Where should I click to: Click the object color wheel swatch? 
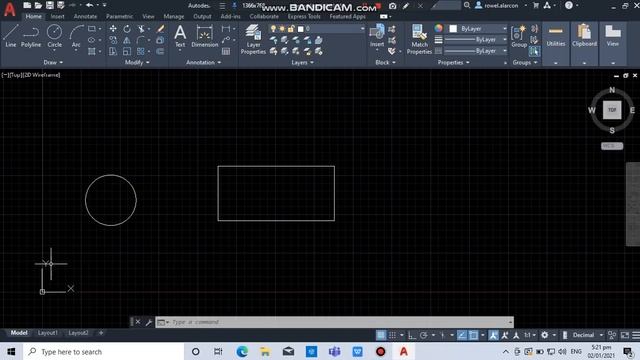click(x=438, y=28)
